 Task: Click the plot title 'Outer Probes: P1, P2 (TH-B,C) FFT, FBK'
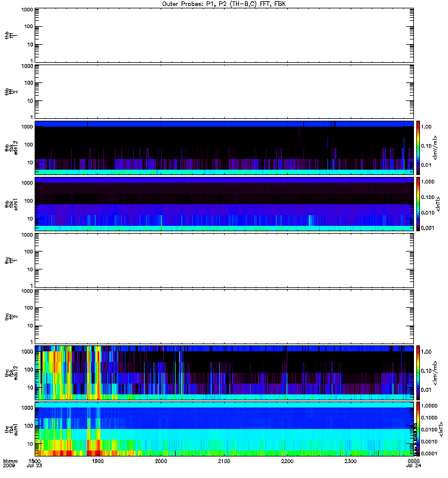click(224, 4)
